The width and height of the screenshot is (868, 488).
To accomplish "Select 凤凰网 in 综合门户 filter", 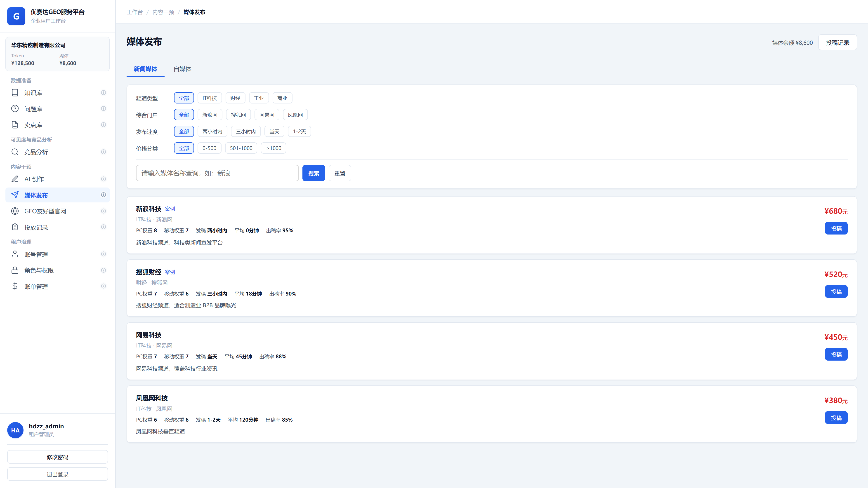I will (295, 115).
